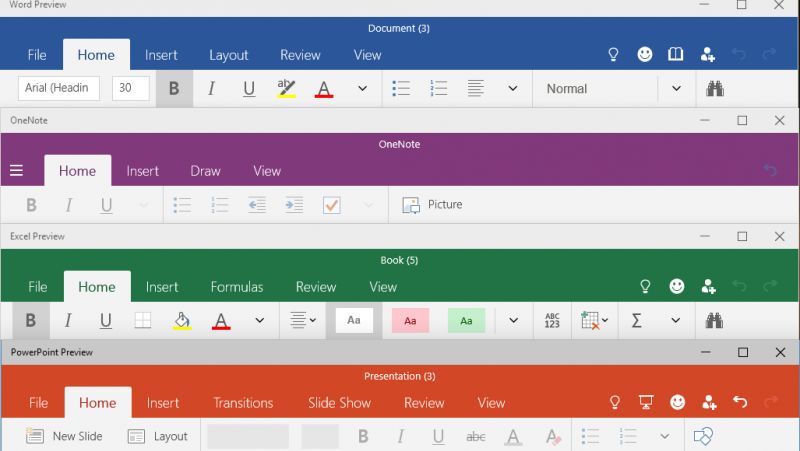Image resolution: width=800 pixels, height=451 pixels.
Task: Toggle the to-do tag checkbox in OneNote
Action: pos(332,205)
